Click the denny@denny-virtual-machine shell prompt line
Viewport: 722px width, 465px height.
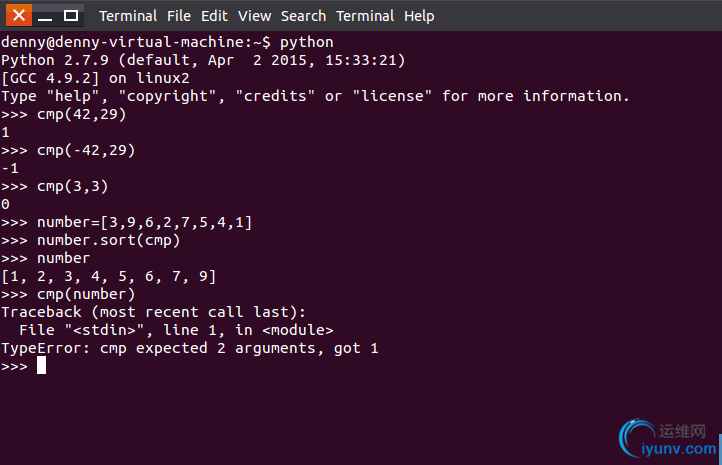pos(167,42)
